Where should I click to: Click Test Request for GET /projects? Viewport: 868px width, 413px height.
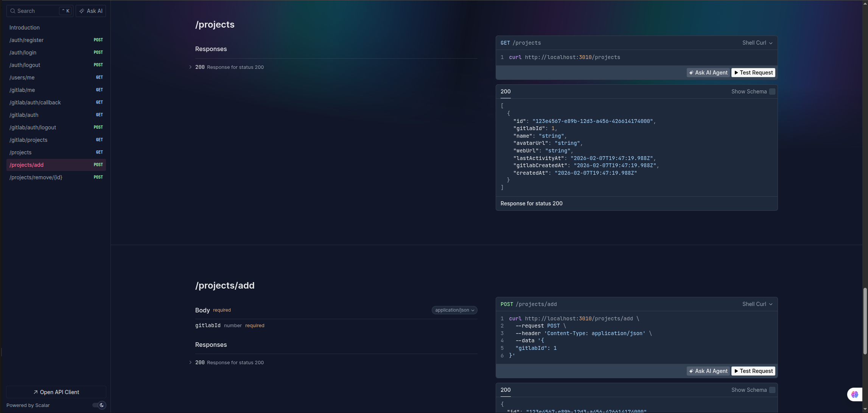753,73
